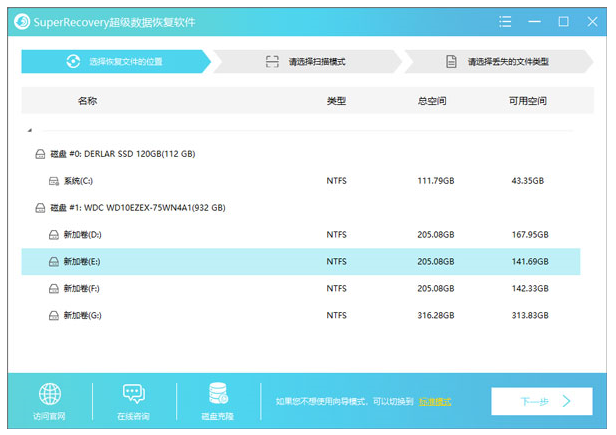
Task: Click the drive icon for 新加卷(F:)
Action: point(54,289)
